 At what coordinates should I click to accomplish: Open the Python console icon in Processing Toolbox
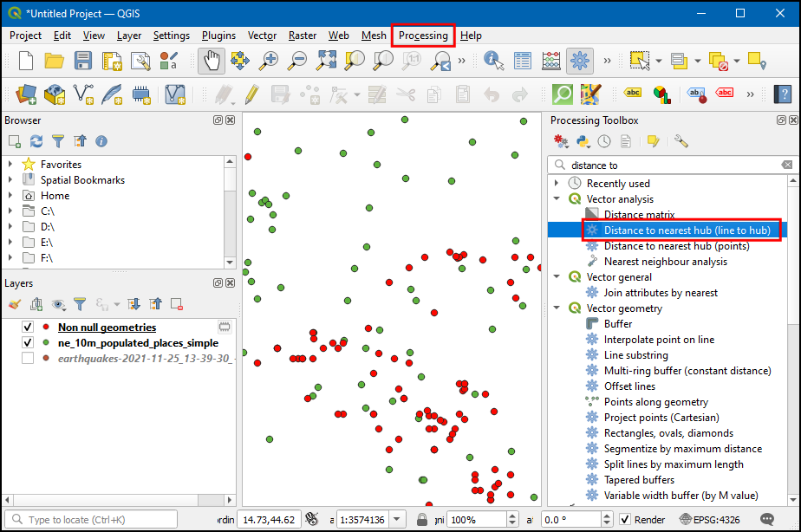[x=583, y=140]
